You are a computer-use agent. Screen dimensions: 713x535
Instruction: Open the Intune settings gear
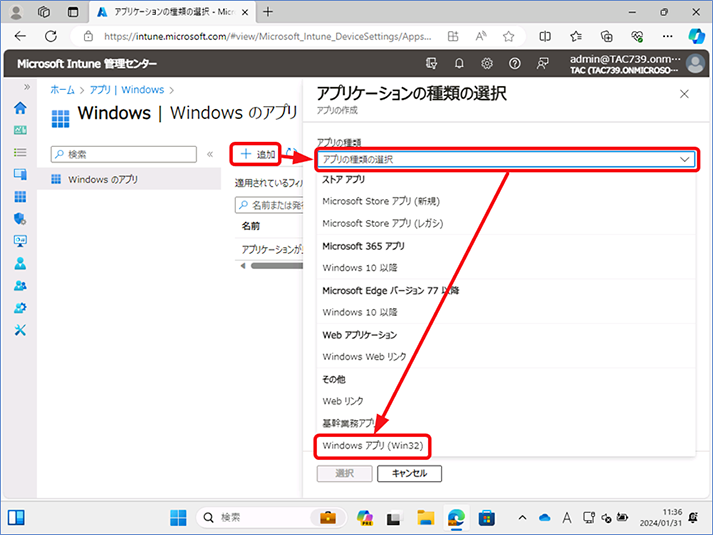pos(487,64)
